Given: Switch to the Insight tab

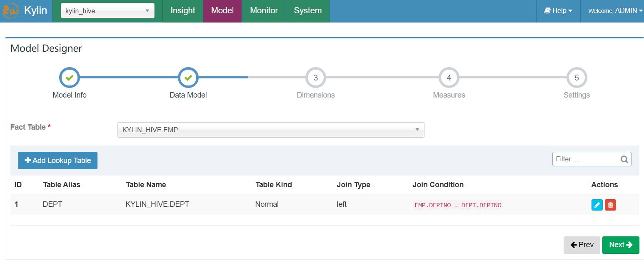Looking at the screenshot, I should pos(183,11).
